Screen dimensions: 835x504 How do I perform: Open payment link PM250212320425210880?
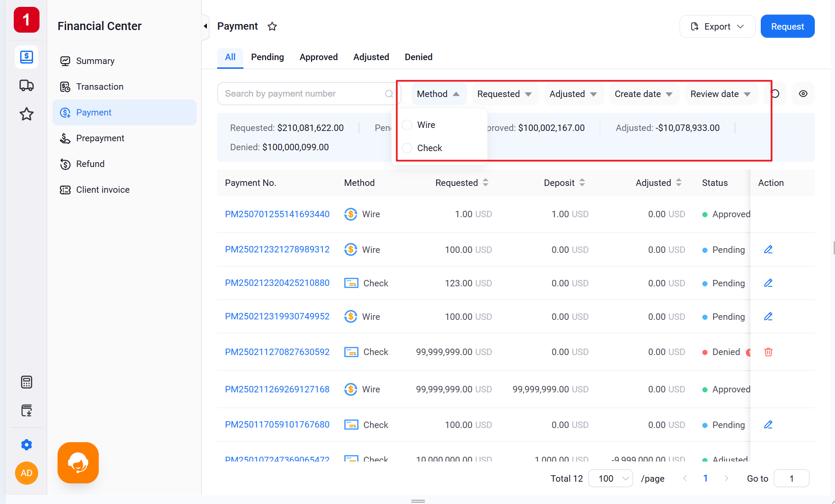pyautogui.click(x=277, y=283)
